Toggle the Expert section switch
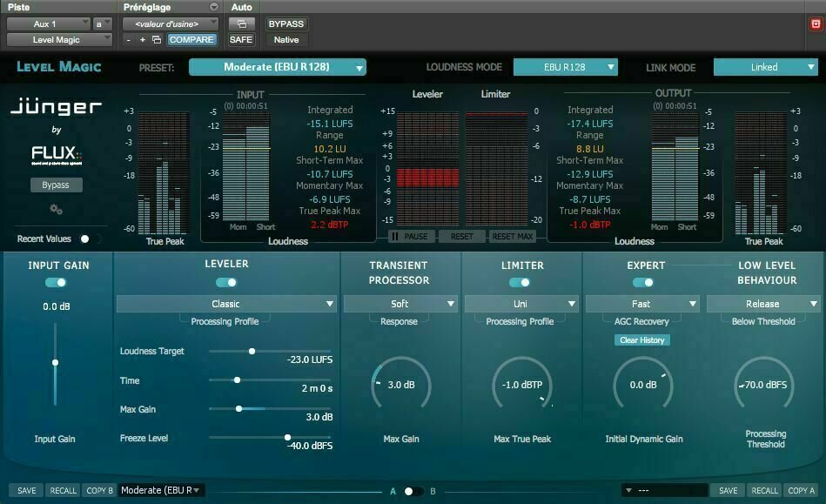The height and width of the screenshot is (504, 826). (643, 282)
